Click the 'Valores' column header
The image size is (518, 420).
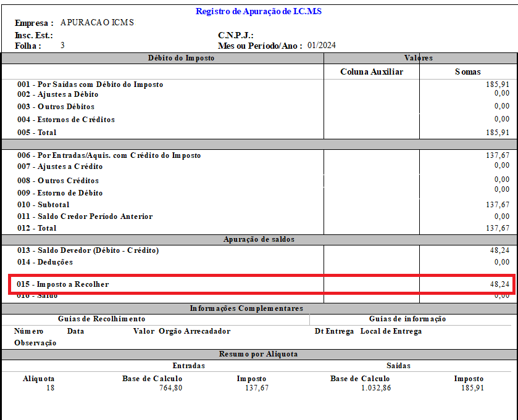[x=418, y=58]
